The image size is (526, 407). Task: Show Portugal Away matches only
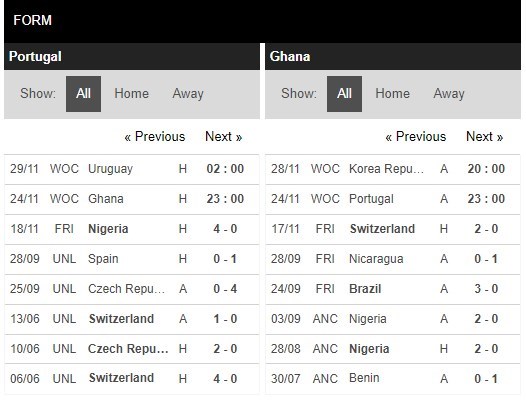tap(188, 94)
